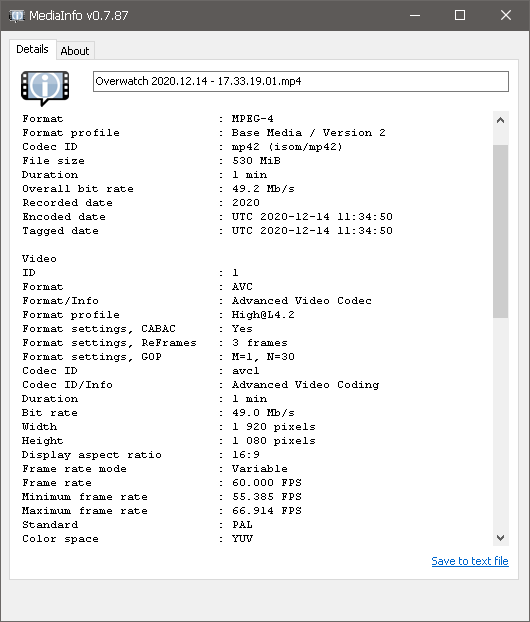
Task: Click the Encoded date value line
Action: click(x=207, y=217)
